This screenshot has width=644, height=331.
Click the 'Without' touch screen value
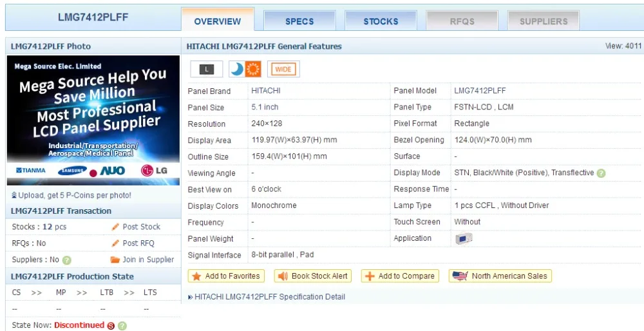467,222
